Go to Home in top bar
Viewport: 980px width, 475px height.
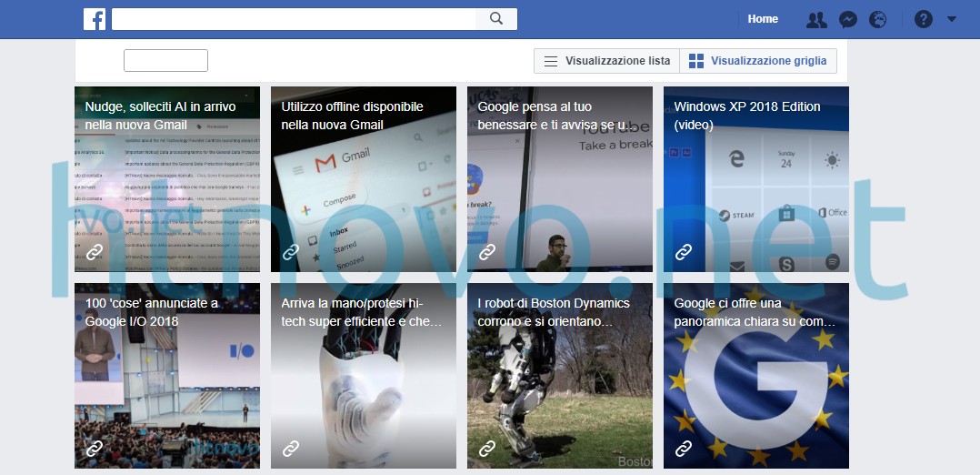point(763,19)
